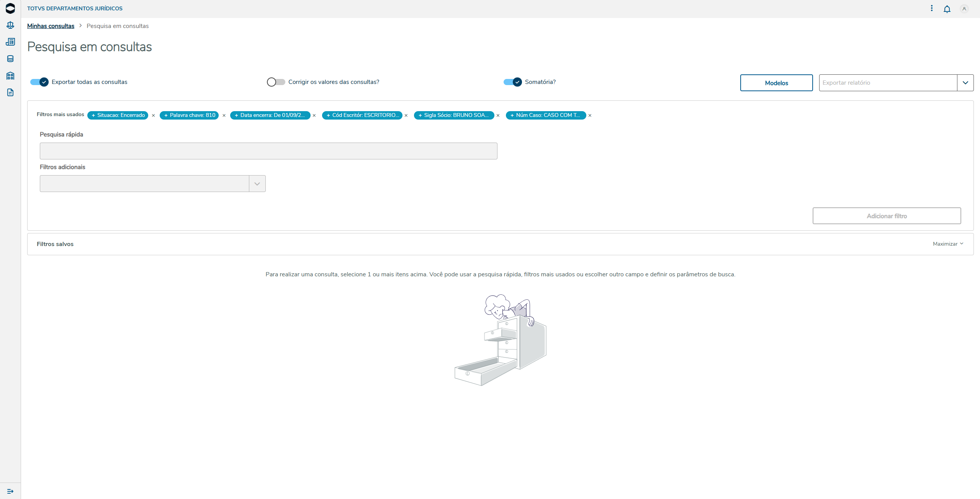Viewport: 980px width, 499px height.
Task: Click the user profile avatar icon
Action: [x=964, y=9]
